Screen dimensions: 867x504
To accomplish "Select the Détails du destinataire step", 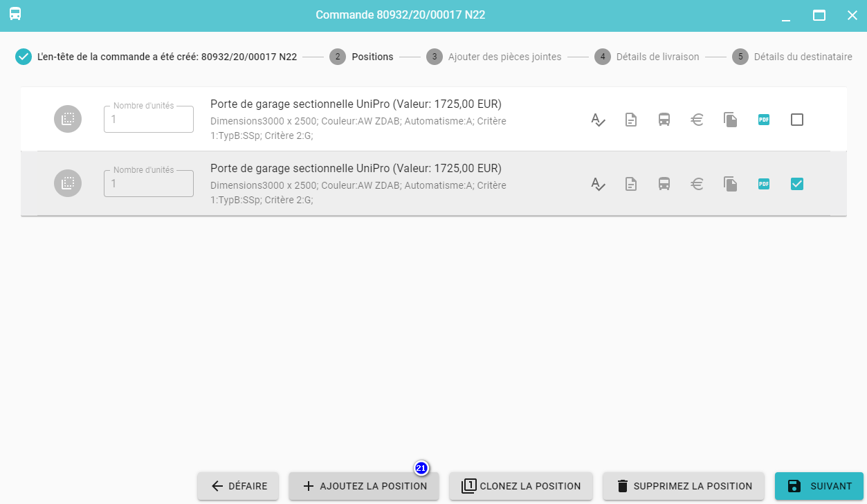I will point(792,57).
